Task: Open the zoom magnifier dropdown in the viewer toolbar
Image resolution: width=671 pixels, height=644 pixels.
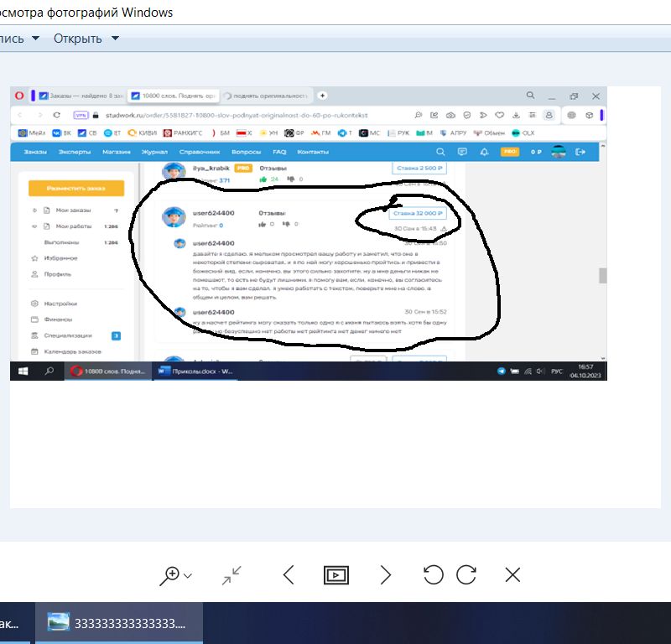Action: click(175, 575)
